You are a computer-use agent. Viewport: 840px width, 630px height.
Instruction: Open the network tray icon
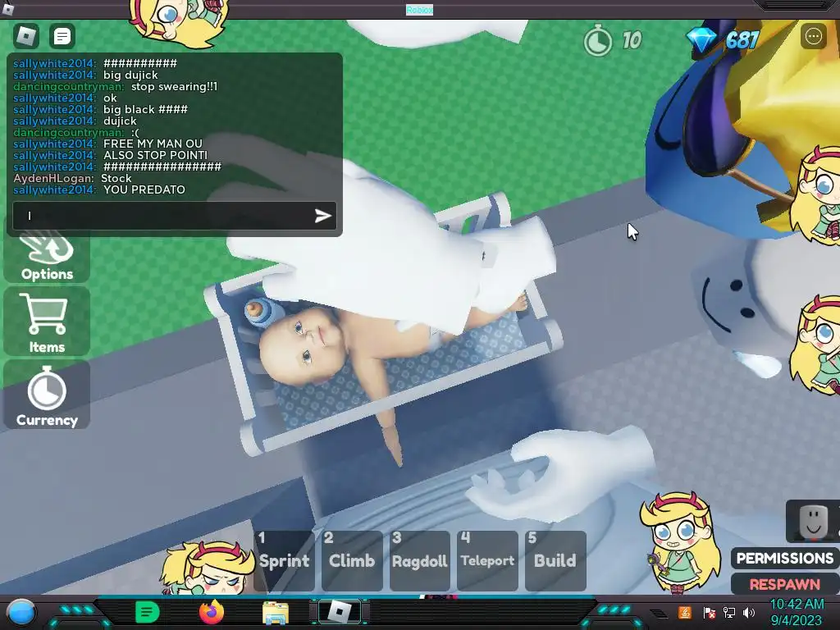tap(729, 612)
